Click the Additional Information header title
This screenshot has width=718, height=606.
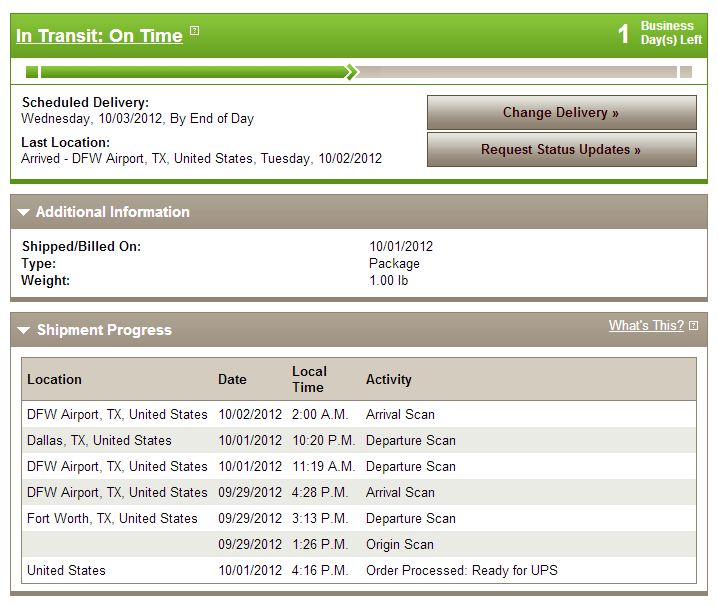click(x=113, y=212)
